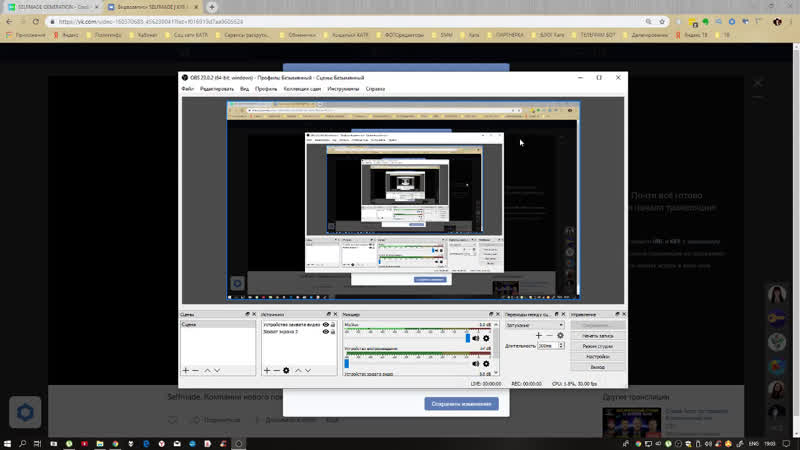Open OBS Help menu
This screenshot has height=450, width=800.
(x=375, y=89)
